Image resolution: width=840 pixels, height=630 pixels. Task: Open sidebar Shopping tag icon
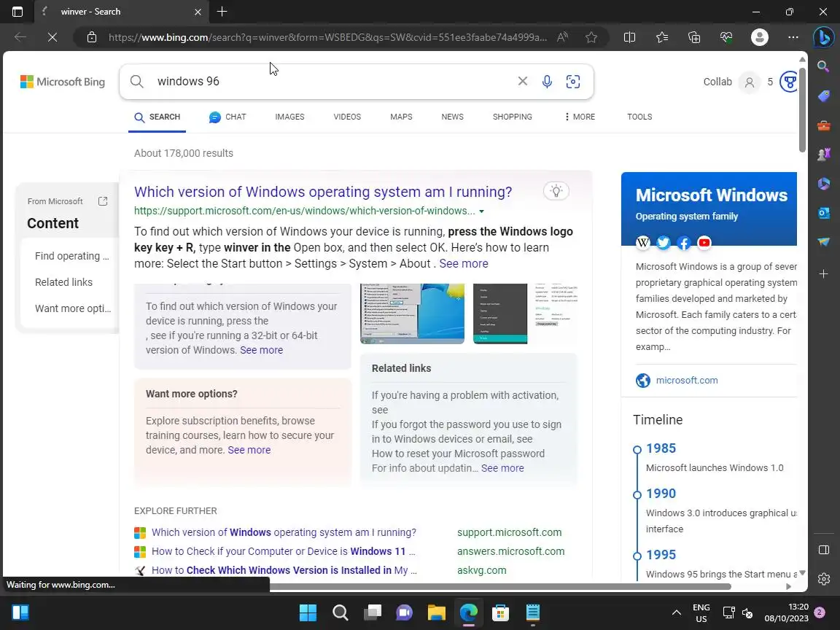823,96
